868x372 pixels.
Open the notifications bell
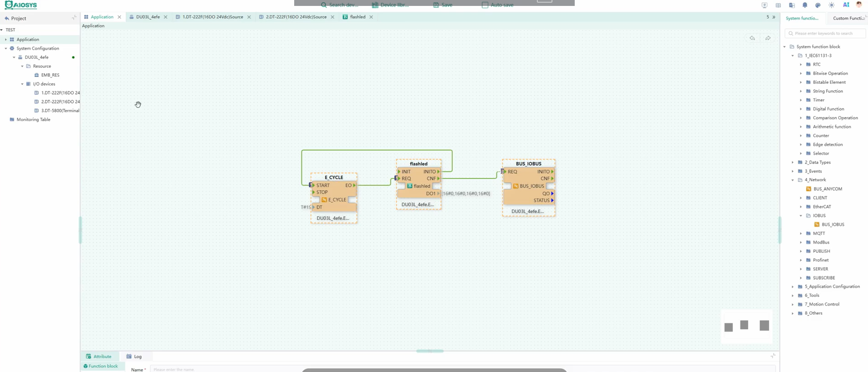click(805, 5)
